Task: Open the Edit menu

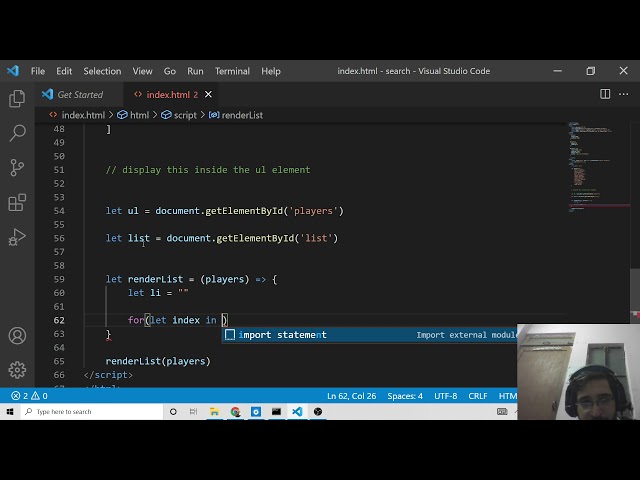Action: (x=64, y=71)
